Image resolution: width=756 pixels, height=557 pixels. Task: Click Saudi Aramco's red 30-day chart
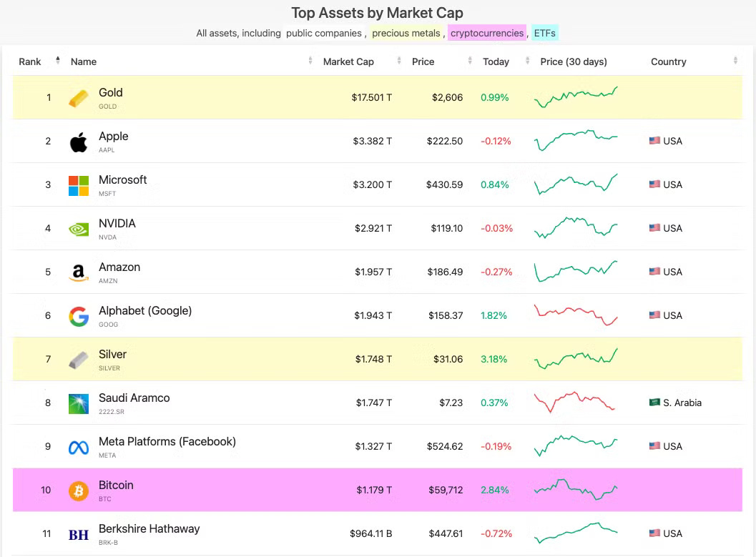574,403
